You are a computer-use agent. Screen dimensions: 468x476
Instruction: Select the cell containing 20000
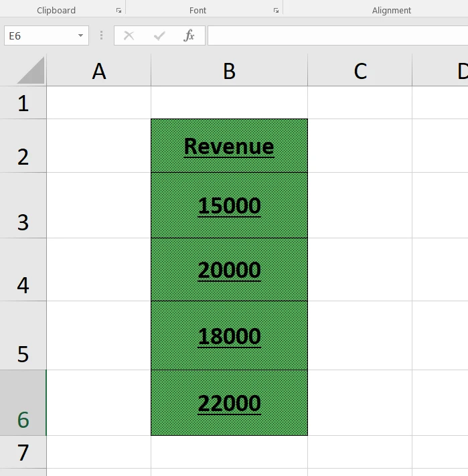coord(229,270)
